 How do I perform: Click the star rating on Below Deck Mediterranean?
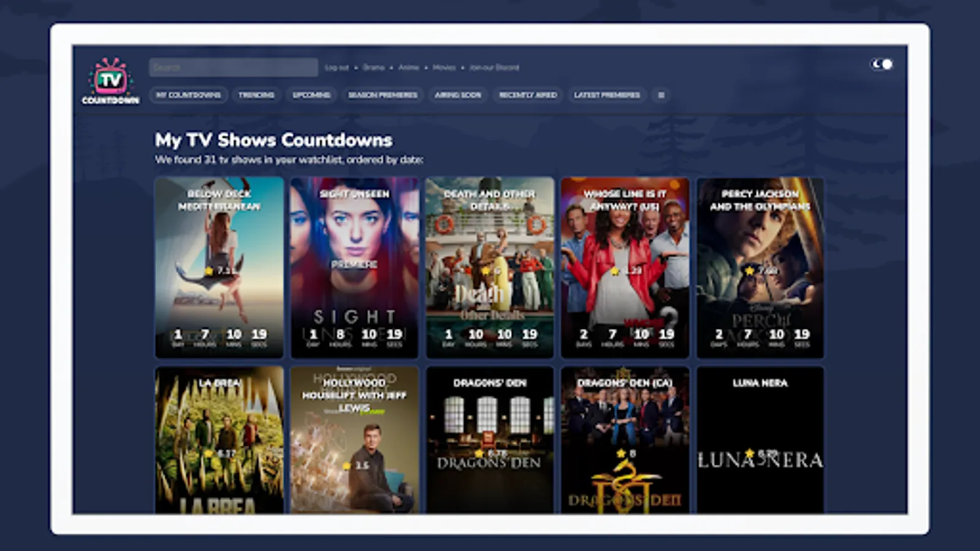(x=209, y=270)
